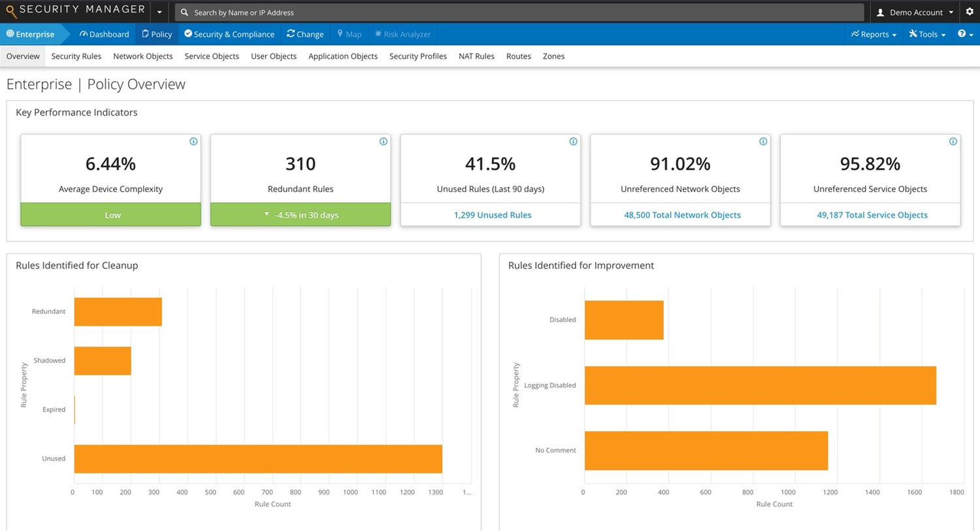Click the Security Manager magnifying glass logo
This screenshot has width=980, height=531.
pyautogui.click(x=9, y=10)
